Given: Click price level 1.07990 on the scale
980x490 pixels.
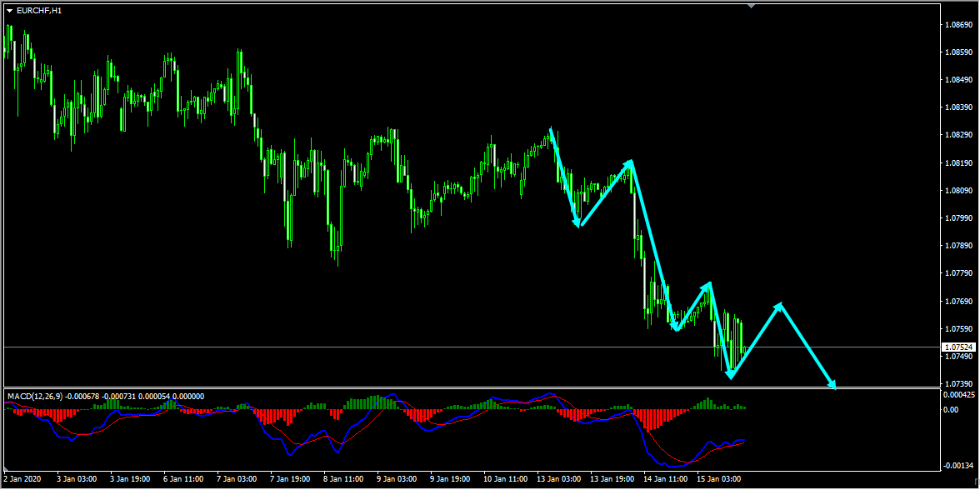Looking at the screenshot, I should point(958,218).
